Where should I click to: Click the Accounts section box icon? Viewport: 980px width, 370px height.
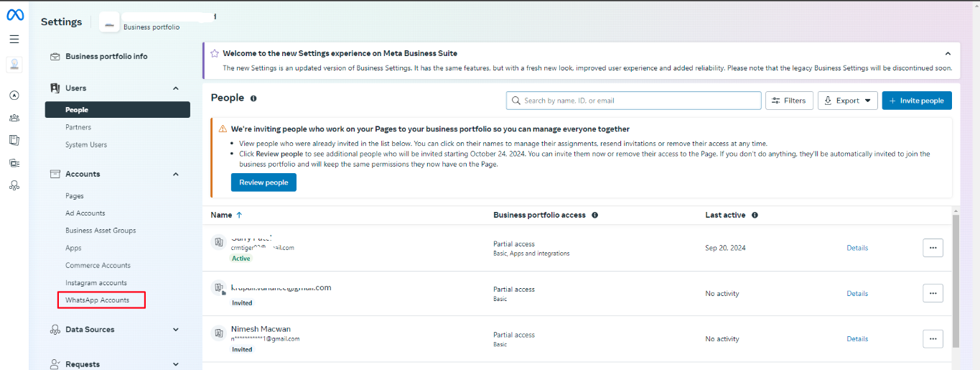[x=55, y=174]
